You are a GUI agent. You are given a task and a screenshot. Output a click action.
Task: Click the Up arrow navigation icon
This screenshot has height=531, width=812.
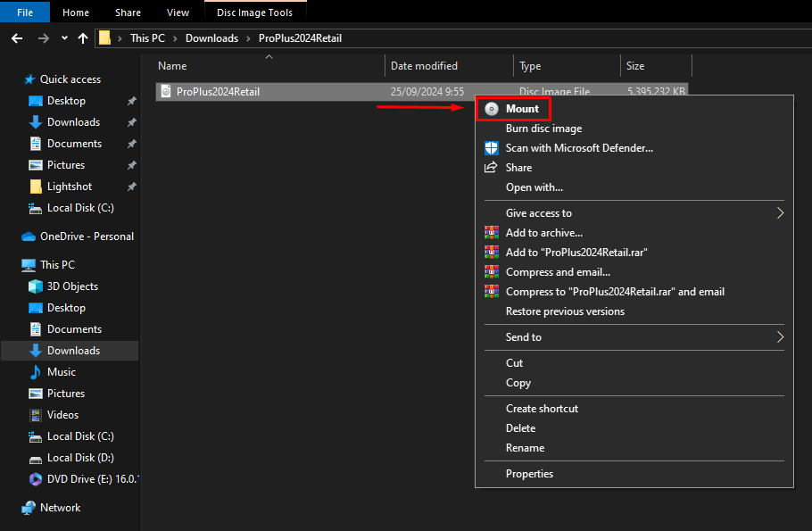pyautogui.click(x=83, y=38)
